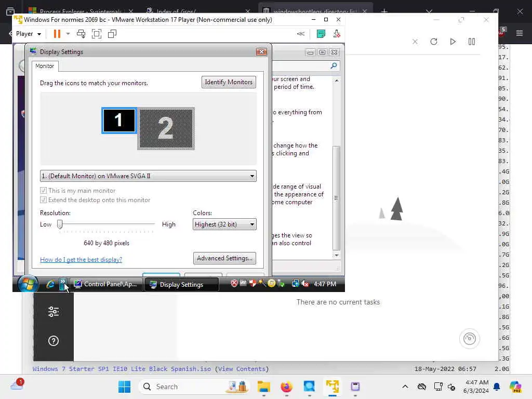Click down arrow of Control Panel scrollbar

coord(336,255)
